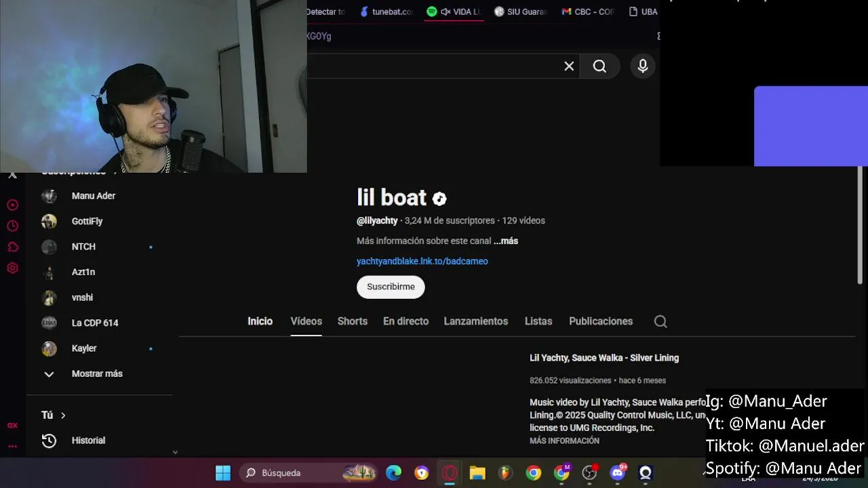The width and height of the screenshot is (868, 488).
Task: Switch to the En directo tab
Action: coord(406,321)
